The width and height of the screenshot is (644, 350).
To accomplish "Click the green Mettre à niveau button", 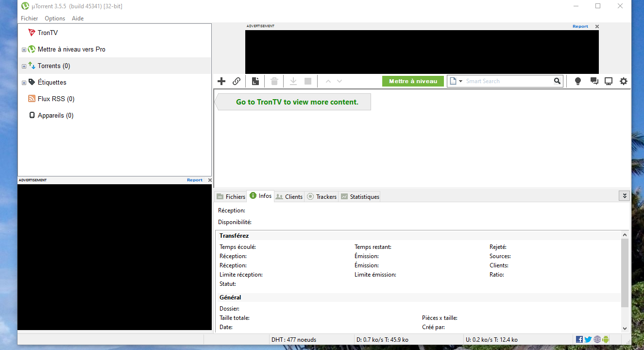I will pos(413,81).
